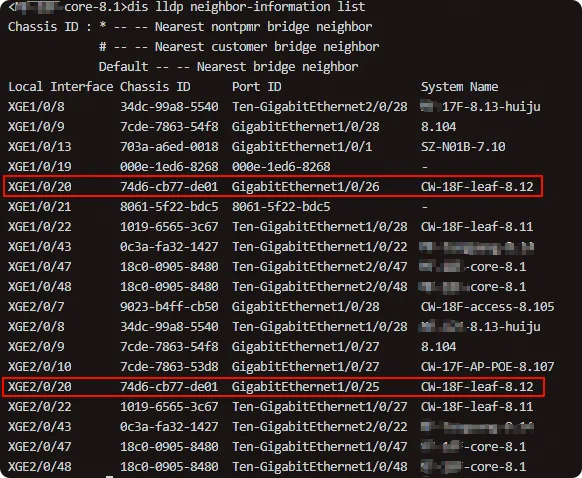Select system name SZ-N01B-7.10
The height and width of the screenshot is (478, 582).
click(x=463, y=147)
